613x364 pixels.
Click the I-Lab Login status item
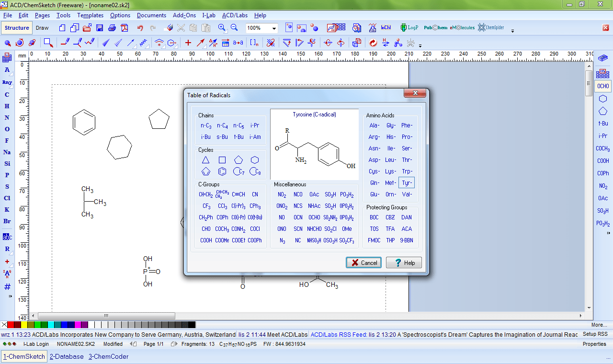pos(36,344)
